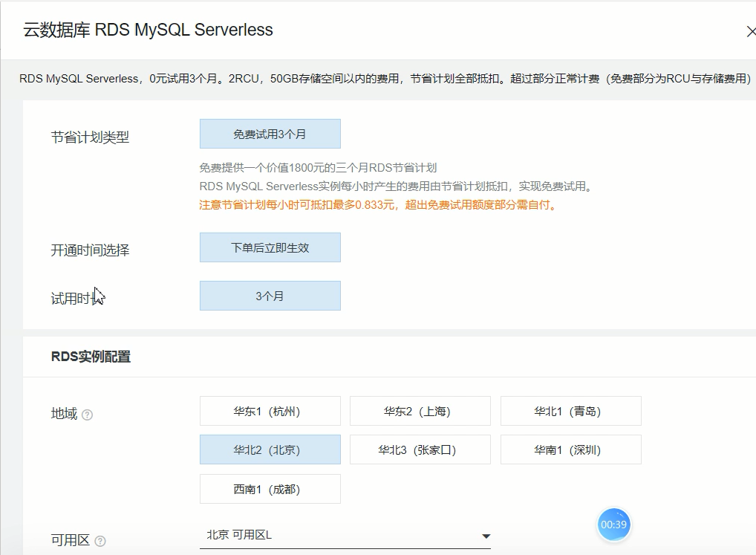Choose region 华东2 (上海)

tap(420, 411)
